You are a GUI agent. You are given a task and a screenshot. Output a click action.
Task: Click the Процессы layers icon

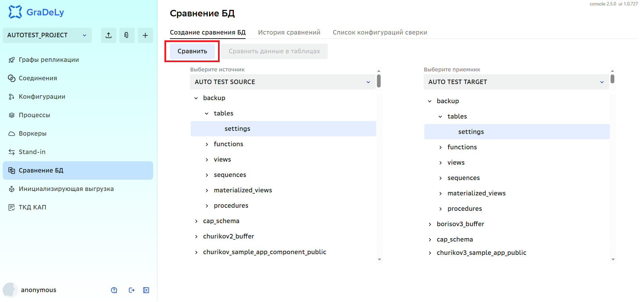click(12, 115)
